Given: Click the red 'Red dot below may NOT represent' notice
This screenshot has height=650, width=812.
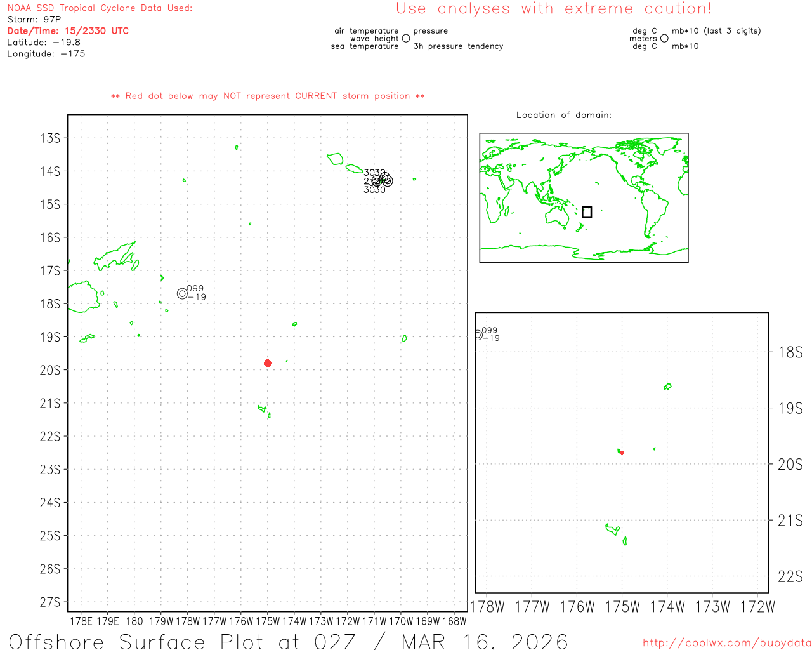Looking at the screenshot, I should pyautogui.click(x=268, y=96).
